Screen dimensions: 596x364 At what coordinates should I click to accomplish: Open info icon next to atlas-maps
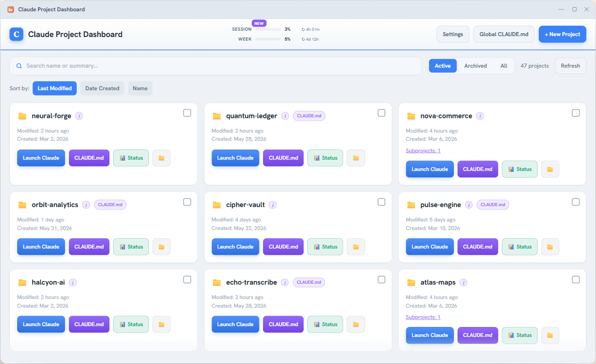[463, 282]
